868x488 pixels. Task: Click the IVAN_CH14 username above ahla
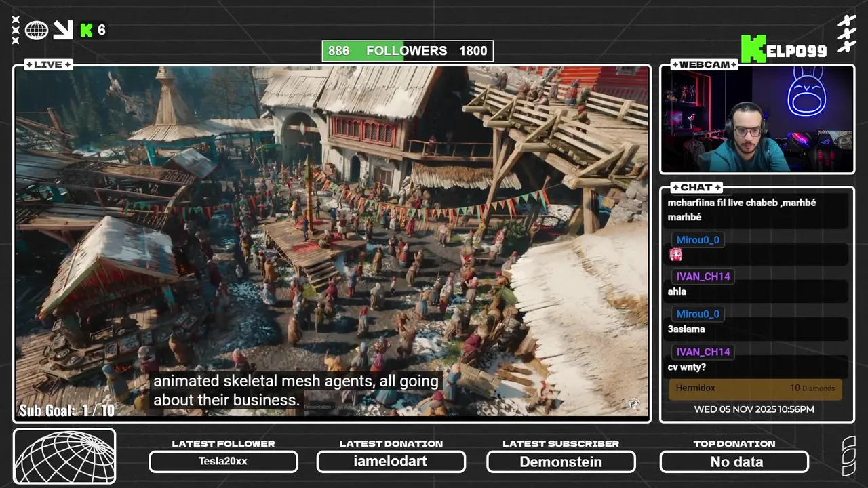point(703,277)
